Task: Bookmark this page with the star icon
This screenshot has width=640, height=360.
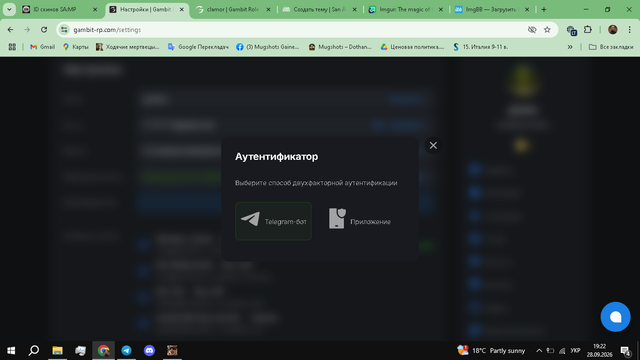Action: pos(547,30)
